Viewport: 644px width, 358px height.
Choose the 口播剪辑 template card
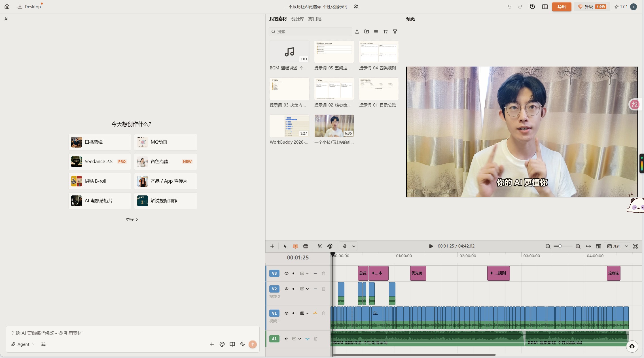click(100, 142)
